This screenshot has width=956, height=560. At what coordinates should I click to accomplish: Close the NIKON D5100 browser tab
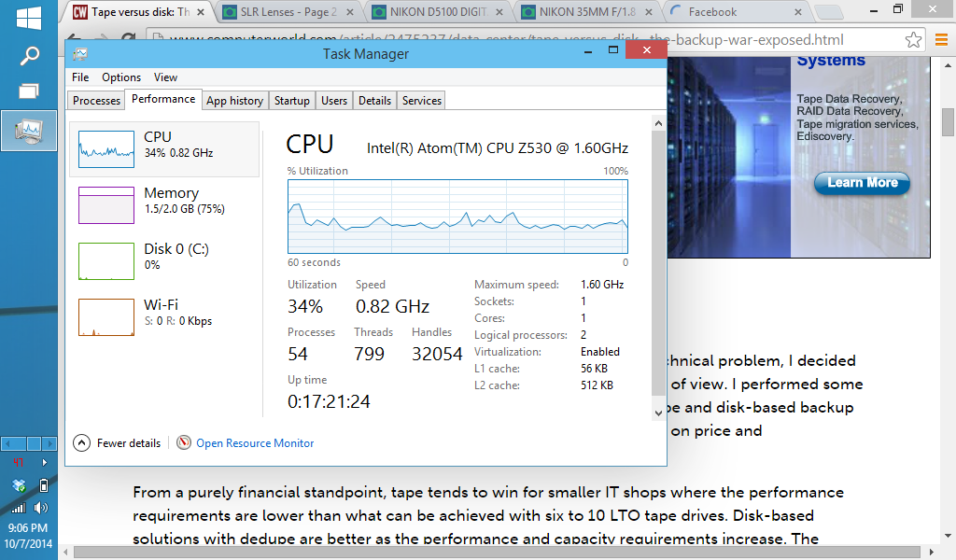(x=499, y=12)
